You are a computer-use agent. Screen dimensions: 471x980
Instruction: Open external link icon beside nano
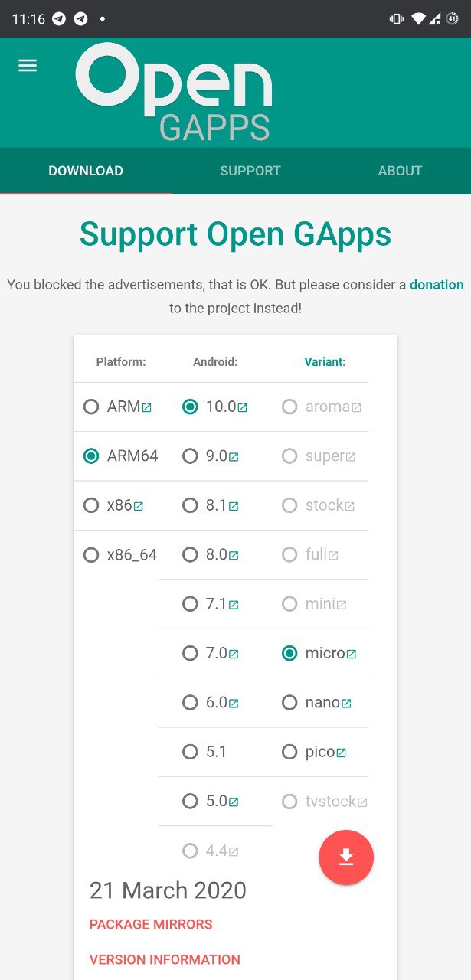coord(346,704)
